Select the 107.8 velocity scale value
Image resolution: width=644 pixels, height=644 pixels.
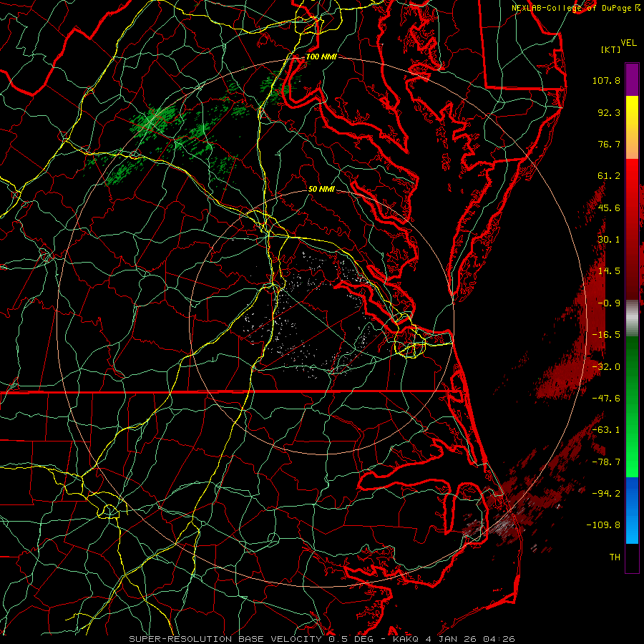click(606, 80)
